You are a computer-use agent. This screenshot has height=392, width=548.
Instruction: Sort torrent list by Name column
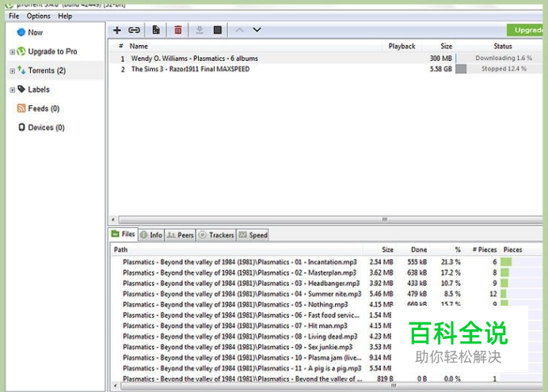click(139, 46)
